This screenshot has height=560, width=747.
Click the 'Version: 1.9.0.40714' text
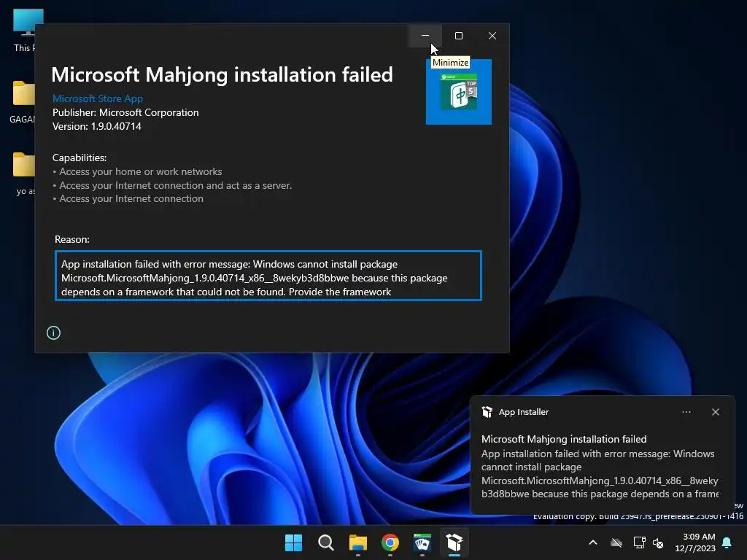click(x=97, y=126)
